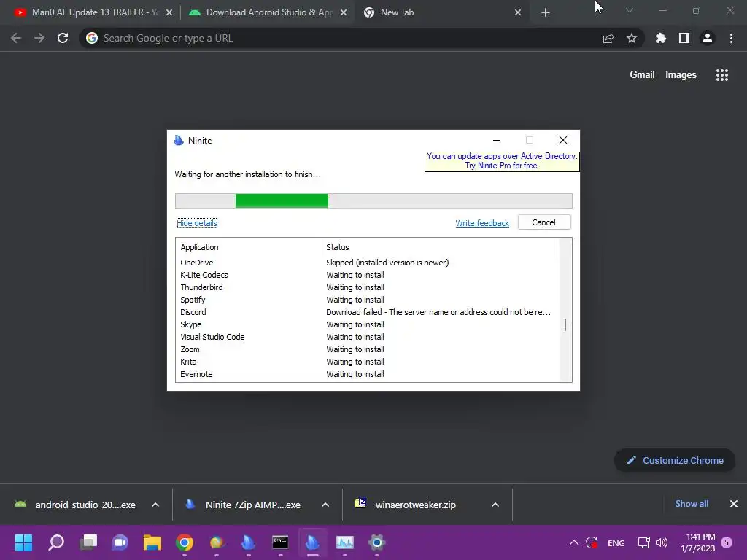Open the Windows Start menu
Viewport: 747px width, 560px height.
click(x=24, y=542)
